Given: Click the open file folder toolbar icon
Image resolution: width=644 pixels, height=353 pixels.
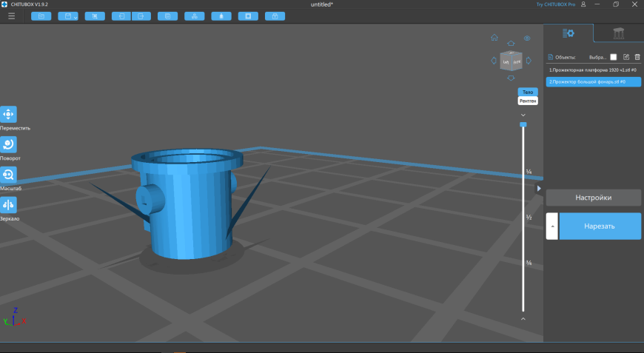Looking at the screenshot, I should [41, 16].
